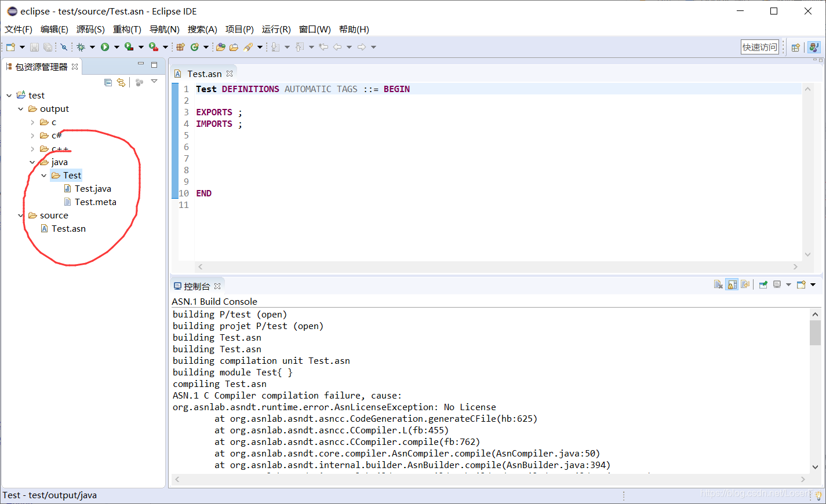826x504 pixels.
Task: Select the Test.asn editor tab
Action: coord(204,74)
